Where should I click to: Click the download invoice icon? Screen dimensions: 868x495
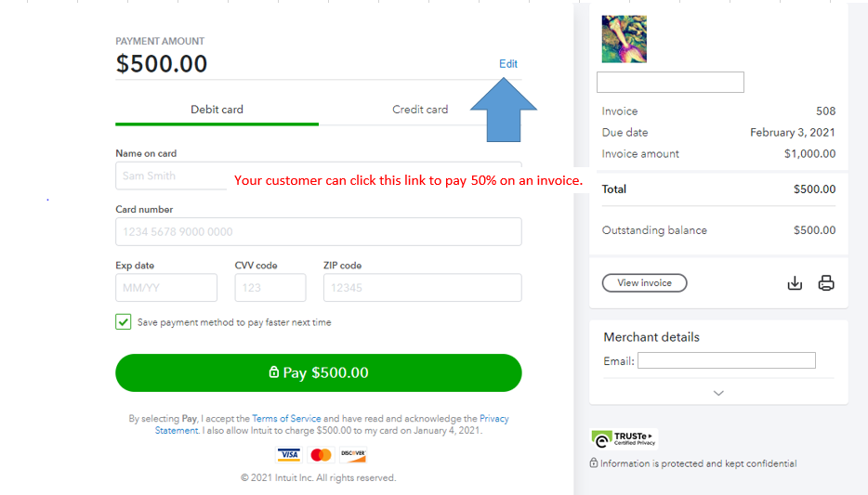click(x=795, y=283)
